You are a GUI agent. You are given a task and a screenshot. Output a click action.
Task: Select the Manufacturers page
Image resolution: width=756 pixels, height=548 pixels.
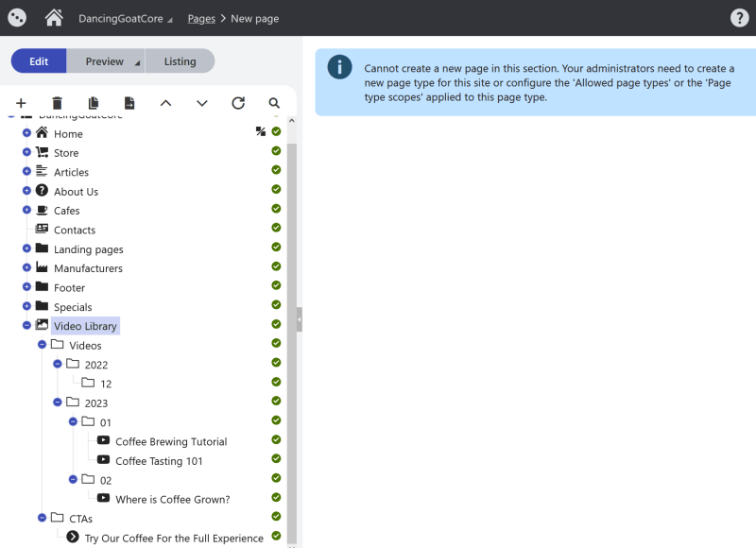point(88,268)
